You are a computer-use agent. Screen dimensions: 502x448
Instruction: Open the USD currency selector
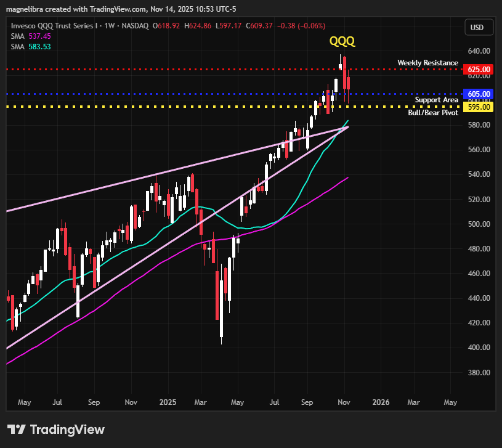(479, 28)
